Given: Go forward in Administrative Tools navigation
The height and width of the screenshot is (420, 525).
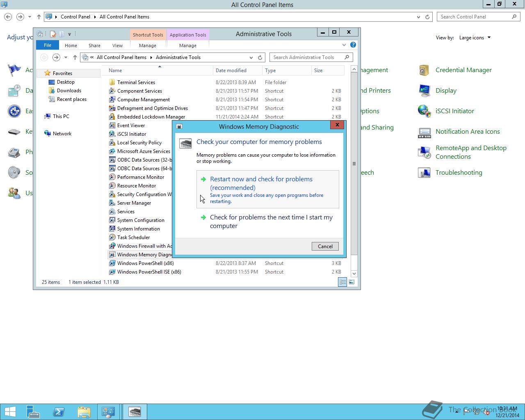Looking at the screenshot, I should 56,57.
